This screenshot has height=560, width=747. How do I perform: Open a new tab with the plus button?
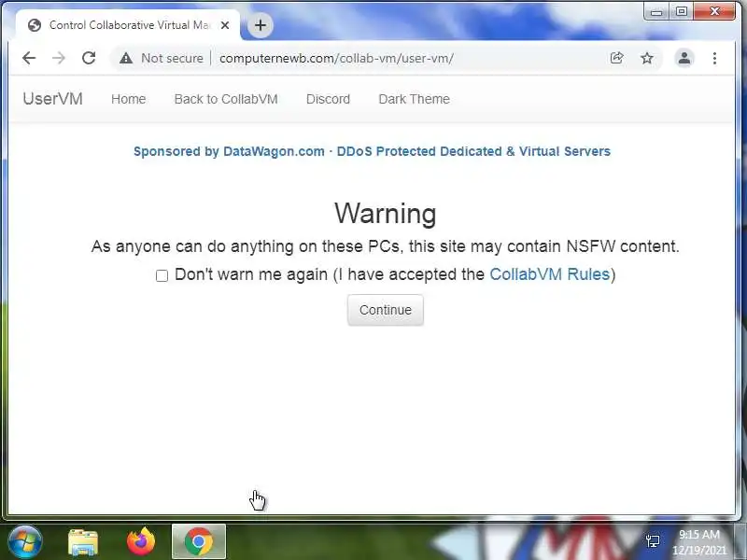coord(261,25)
